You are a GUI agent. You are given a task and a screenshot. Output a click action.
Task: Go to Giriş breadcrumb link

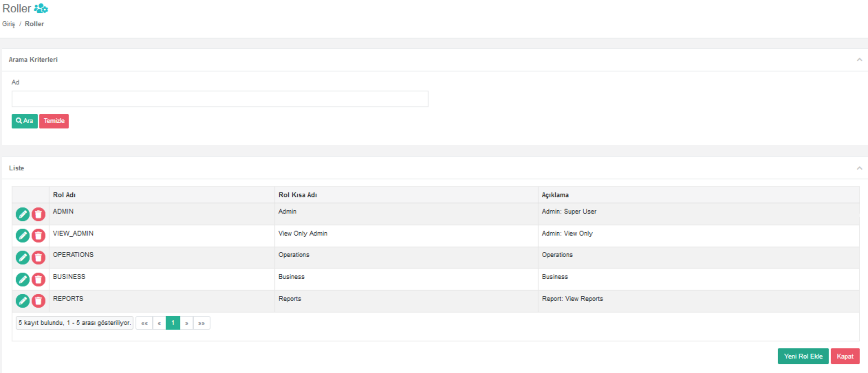[x=9, y=24]
